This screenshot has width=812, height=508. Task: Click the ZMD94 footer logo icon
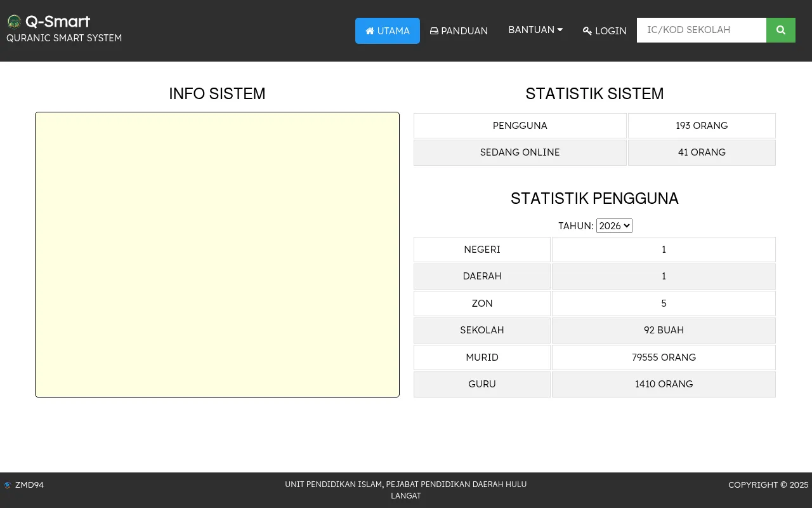coord(8,485)
